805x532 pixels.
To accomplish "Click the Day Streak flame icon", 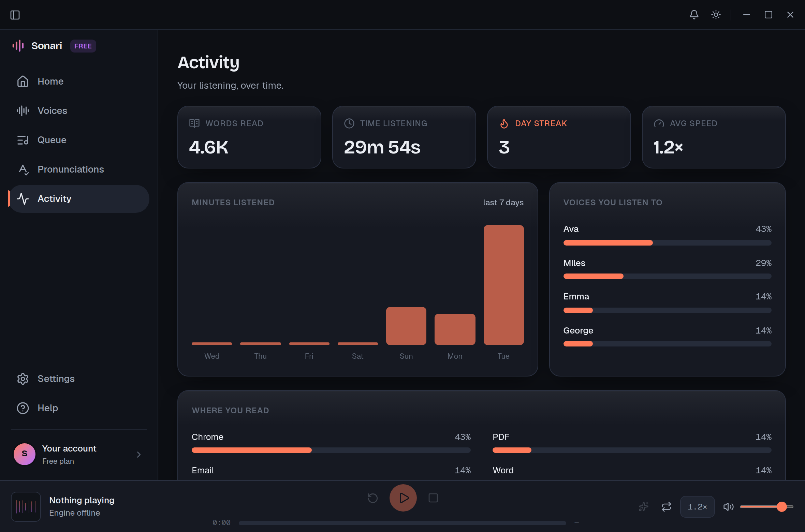I will [x=504, y=123].
